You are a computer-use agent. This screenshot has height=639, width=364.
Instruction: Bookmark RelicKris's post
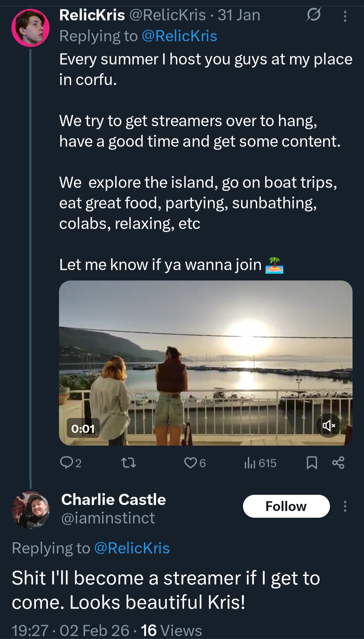click(312, 463)
